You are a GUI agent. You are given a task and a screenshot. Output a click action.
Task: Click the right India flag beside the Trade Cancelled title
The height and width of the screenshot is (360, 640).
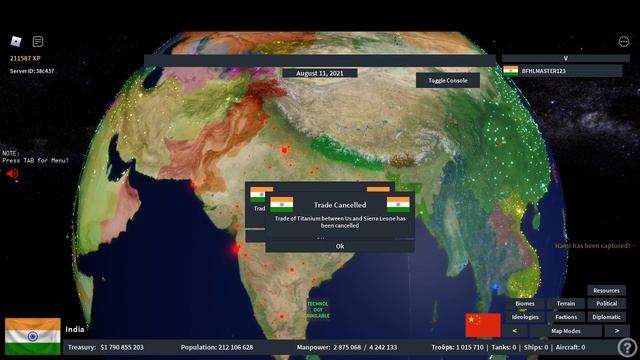398,204
